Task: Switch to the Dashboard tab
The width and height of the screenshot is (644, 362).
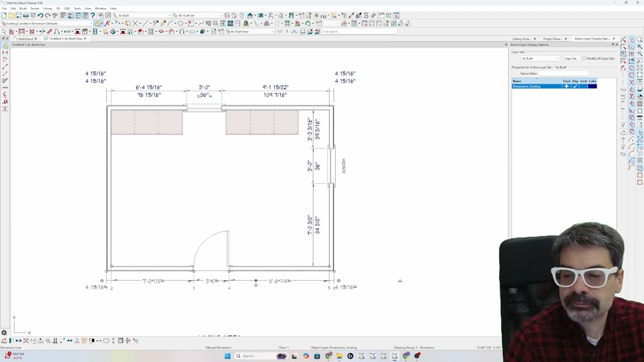Action: click(26, 39)
